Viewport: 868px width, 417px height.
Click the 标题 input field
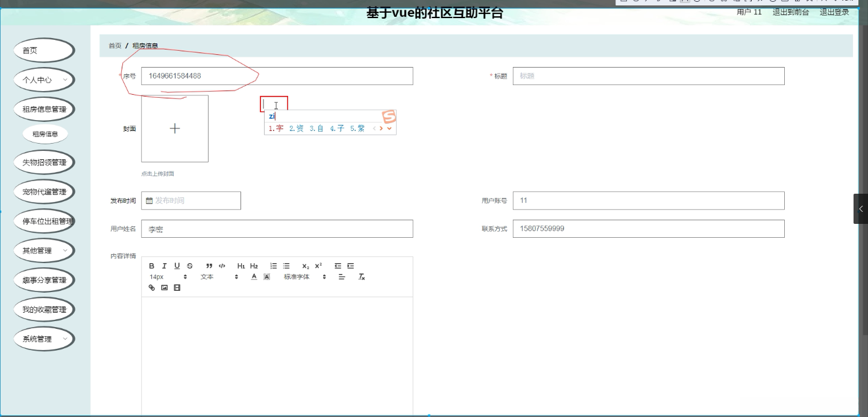pos(649,76)
